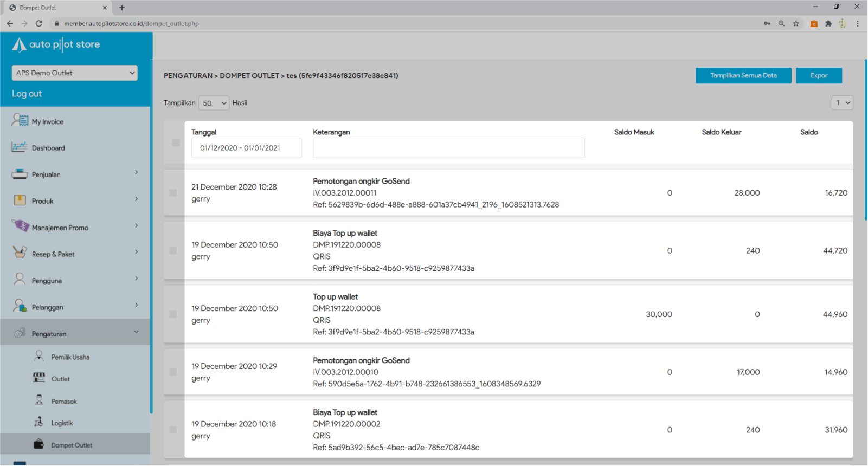Select checkbox for 19 December 10:29 row
Viewport: 868px width, 466px height.
[x=173, y=372]
